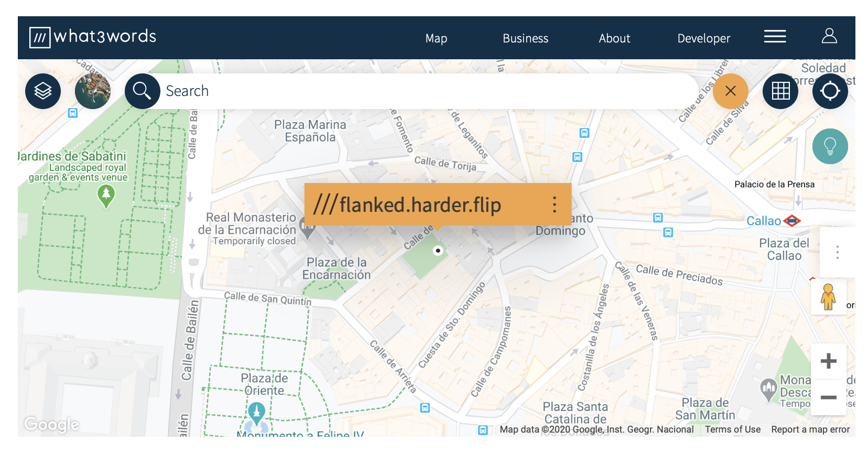
Task: Click the Callao metro station icon
Action: [x=791, y=221]
